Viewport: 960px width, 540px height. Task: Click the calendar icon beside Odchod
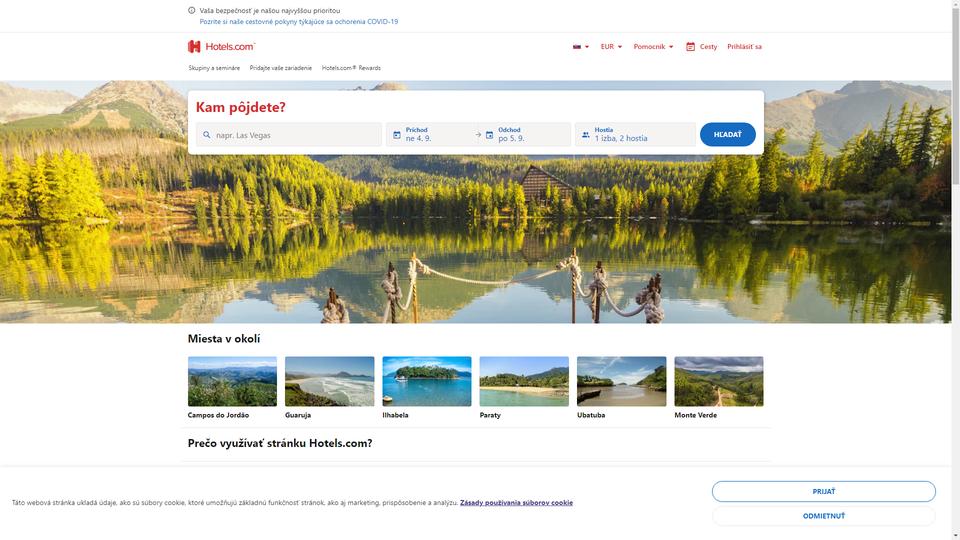(489, 135)
